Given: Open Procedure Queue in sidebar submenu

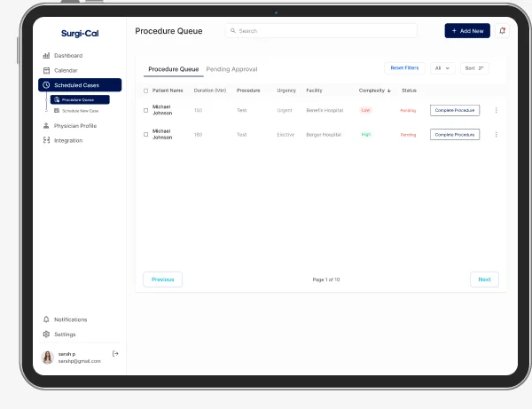Looking at the screenshot, I should coord(80,99).
